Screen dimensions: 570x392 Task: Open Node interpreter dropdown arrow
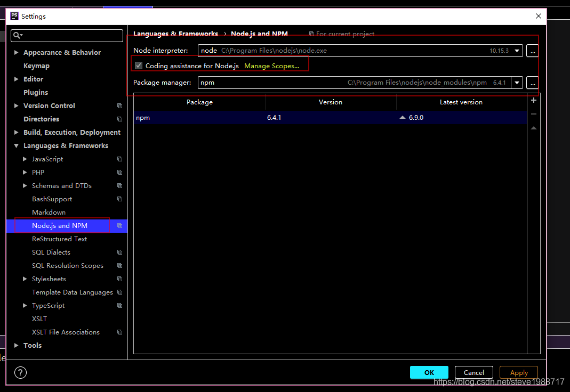pos(517,51)
